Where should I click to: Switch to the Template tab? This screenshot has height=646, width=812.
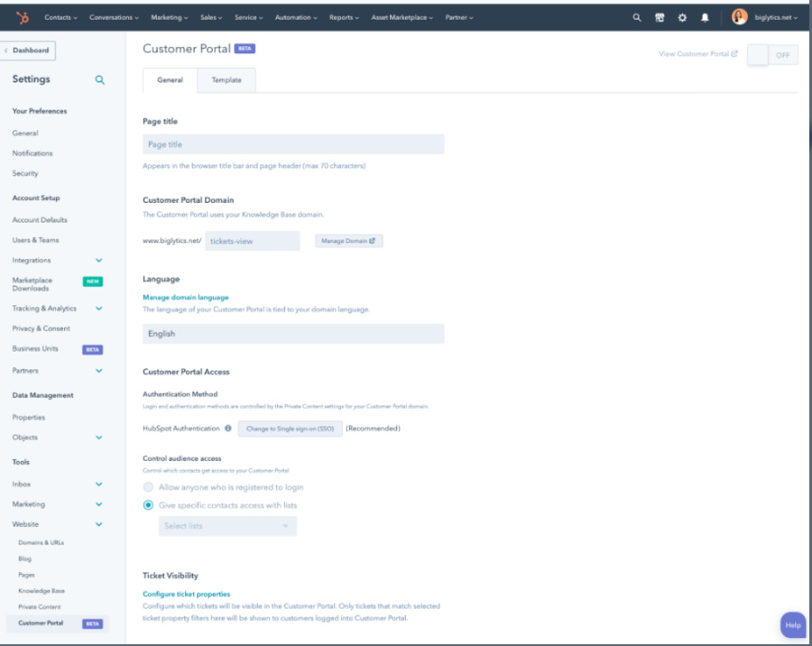[226, 80]
